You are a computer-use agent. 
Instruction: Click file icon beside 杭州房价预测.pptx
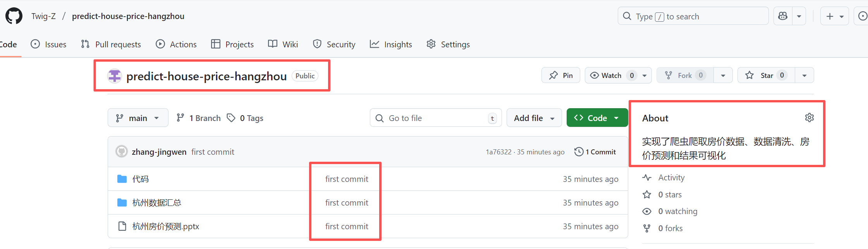[x=122, y=226]
